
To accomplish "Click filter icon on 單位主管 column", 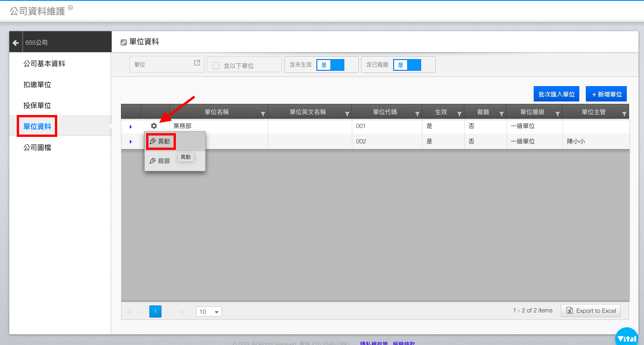I will (624, 114).
